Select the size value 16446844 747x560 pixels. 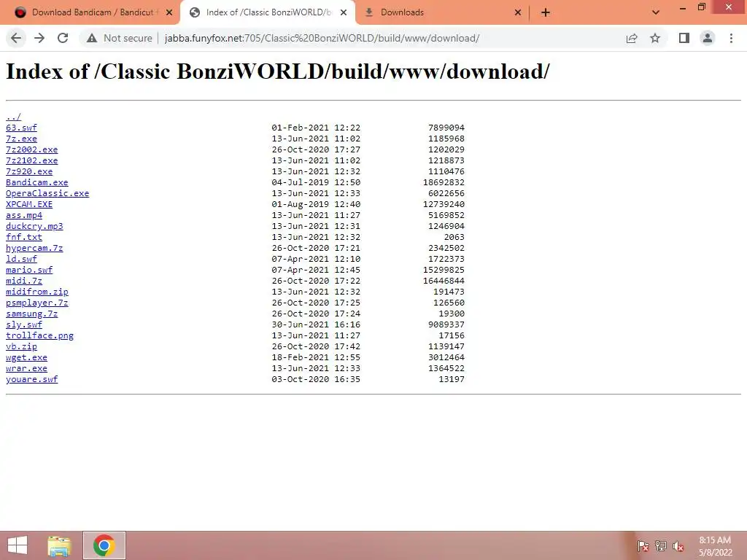(x=444, y=281)
